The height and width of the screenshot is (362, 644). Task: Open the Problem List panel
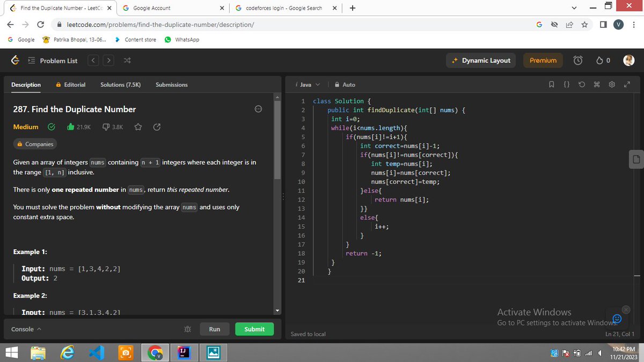pos(53,61)
